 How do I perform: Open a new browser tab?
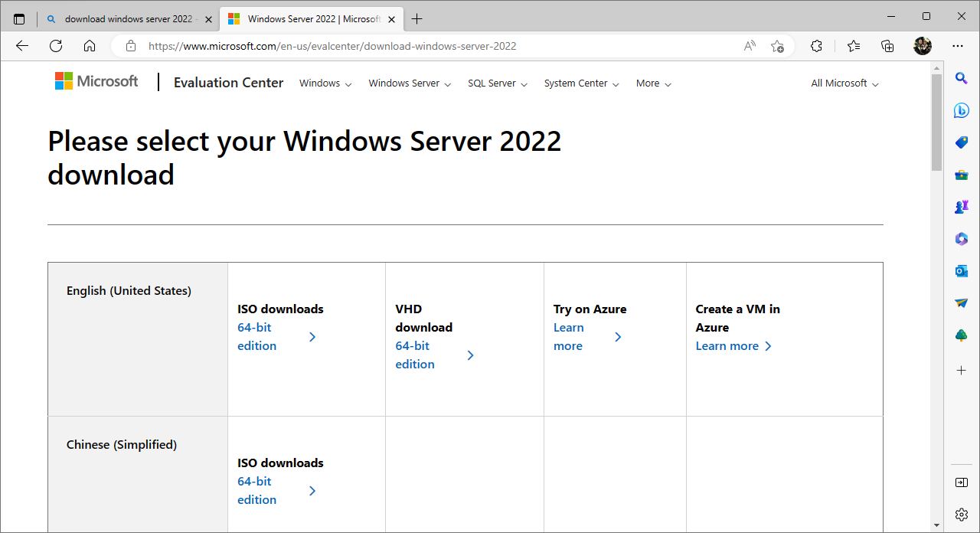pos(416,19)
